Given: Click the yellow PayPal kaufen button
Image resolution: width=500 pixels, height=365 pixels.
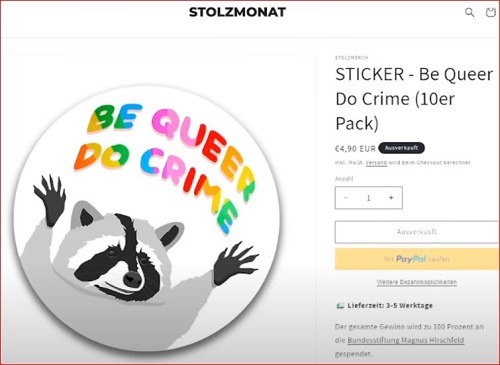Looking at the screenshot, I should point(417,259).
